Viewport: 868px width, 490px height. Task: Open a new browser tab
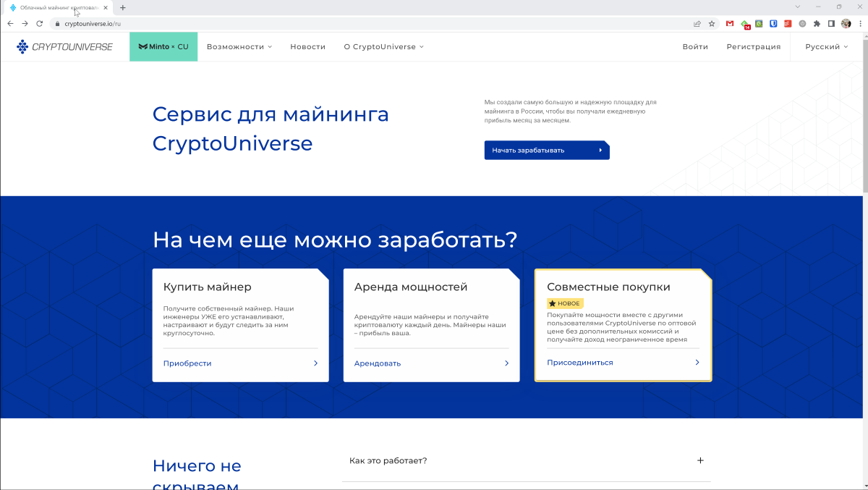tap(122, 7)
